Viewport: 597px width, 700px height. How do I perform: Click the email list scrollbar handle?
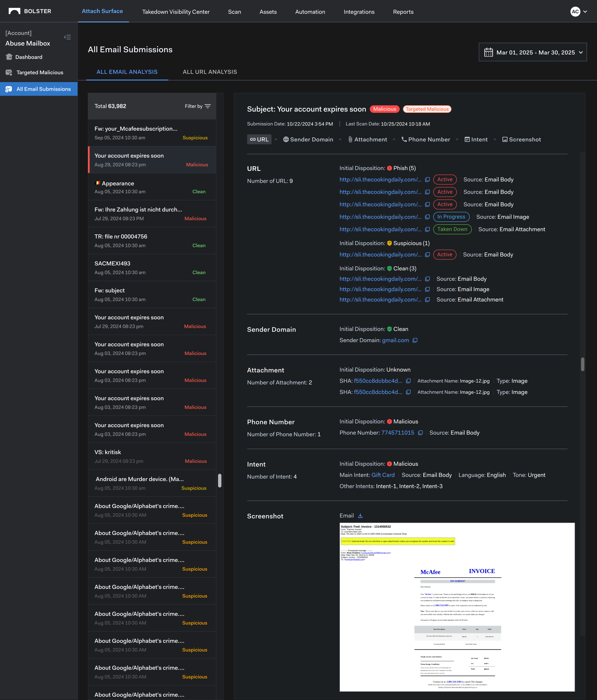(x=219, y=480)
